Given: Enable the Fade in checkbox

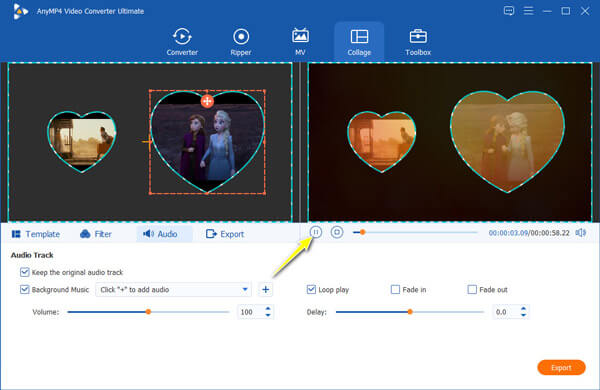Looking at the screenshot, I should 395,289.
